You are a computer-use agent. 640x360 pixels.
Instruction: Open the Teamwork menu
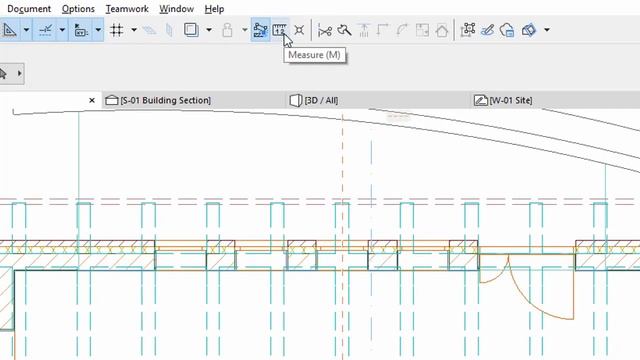point(127,9)
